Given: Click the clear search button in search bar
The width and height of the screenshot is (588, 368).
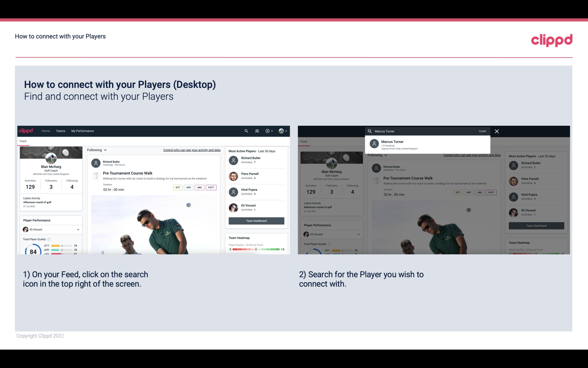Looking at the screenshot, I should (x=482, y=131).
